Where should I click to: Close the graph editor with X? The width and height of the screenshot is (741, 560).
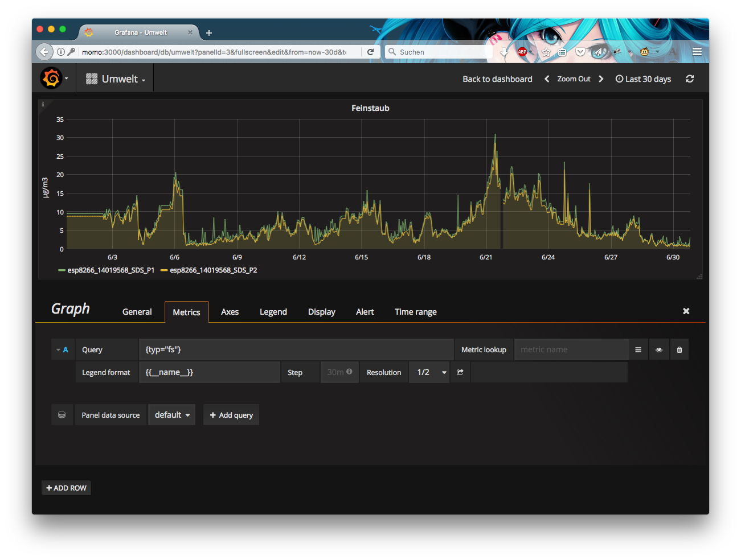pyautogui.click(x=686, y=311)
